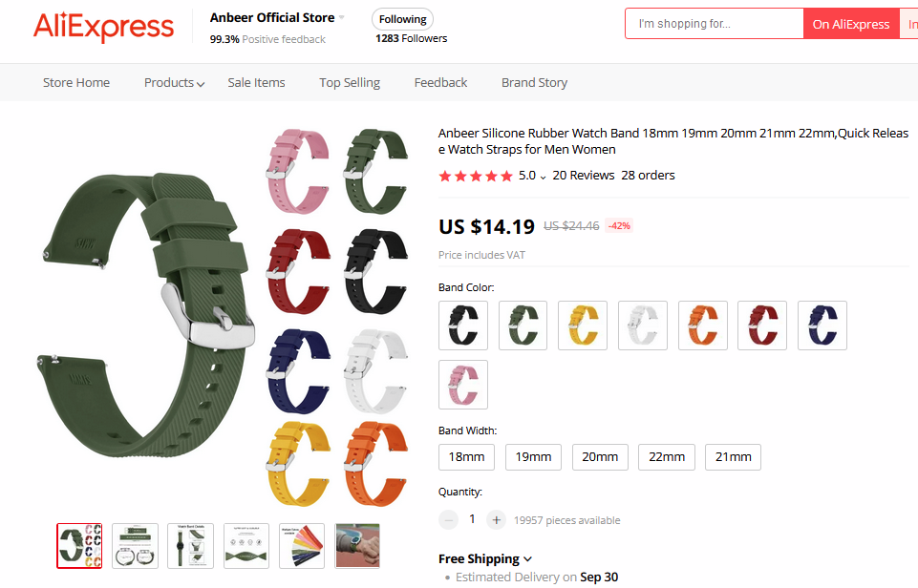This screenshot has height=588, width=918.
Task: Click the AliExpress logo
Action: point(104,27)
